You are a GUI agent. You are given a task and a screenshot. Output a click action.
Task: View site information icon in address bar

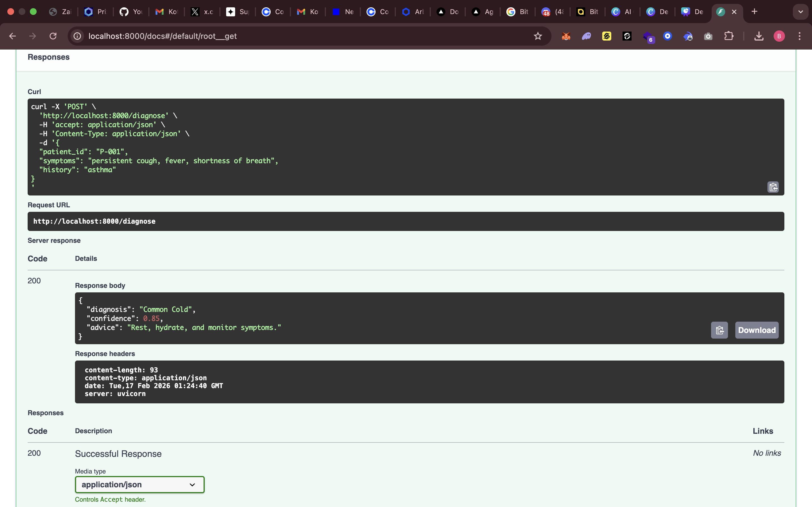[78, 36]
